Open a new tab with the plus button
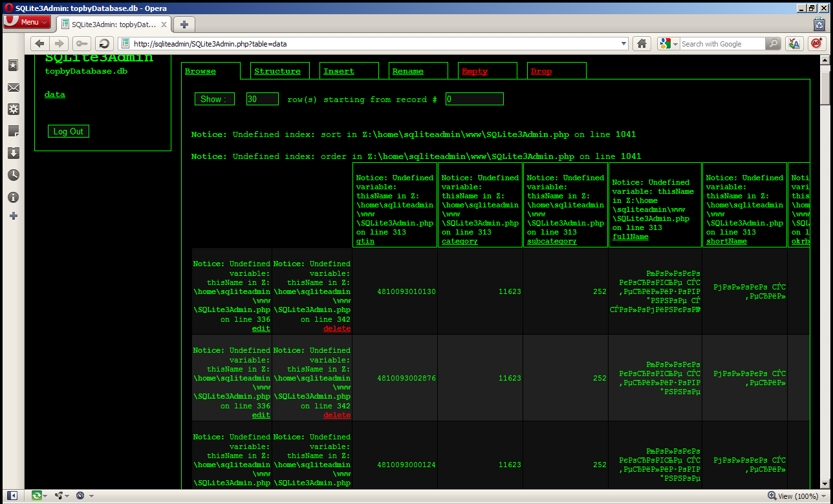Image resolution: width=833 pixels, height=504 pixels. [184, 24]
